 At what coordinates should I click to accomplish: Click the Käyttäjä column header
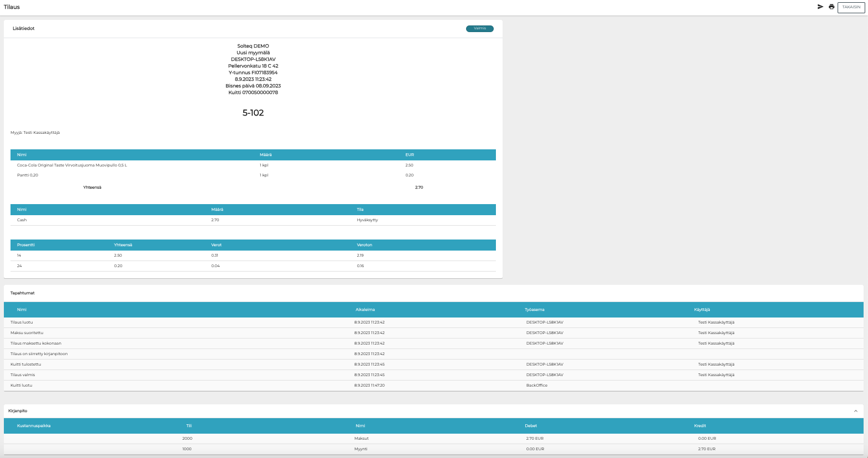tap(702, 310)
